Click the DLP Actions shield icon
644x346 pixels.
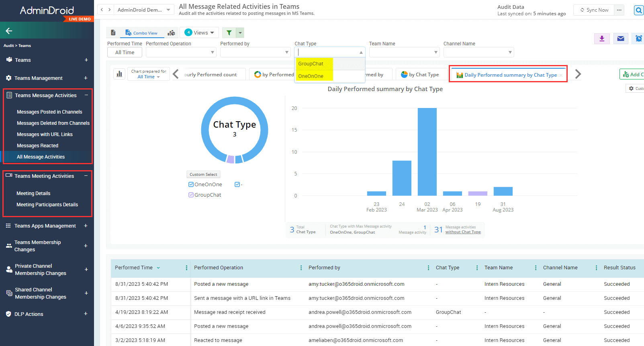point(8,314)
